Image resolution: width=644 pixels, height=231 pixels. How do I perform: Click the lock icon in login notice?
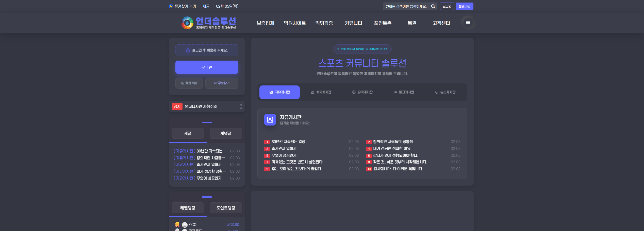[x=188, y=50]
